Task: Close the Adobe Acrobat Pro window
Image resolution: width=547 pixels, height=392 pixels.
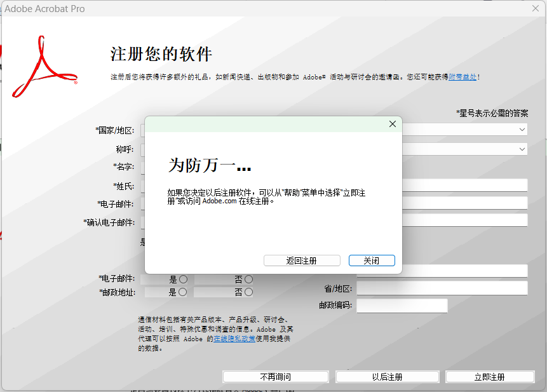Action: 536,8
